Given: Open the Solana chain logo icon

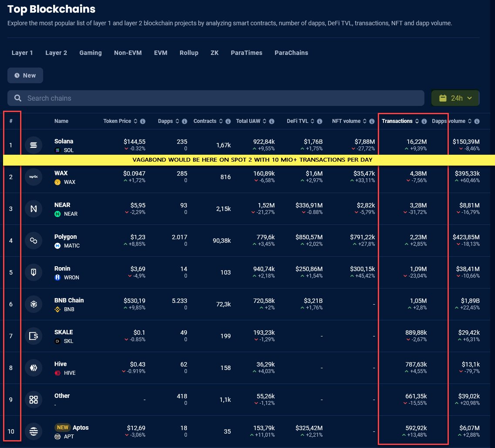Looking at the screenshot, I should tap(34, 145).
